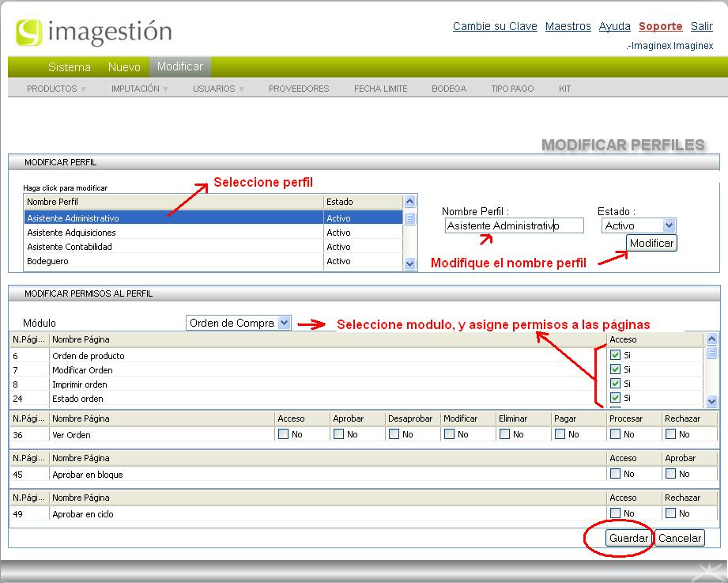This screenshot has height=583, width=728.
Task: Open the Estado dropdown
Action: coord(639,225)
